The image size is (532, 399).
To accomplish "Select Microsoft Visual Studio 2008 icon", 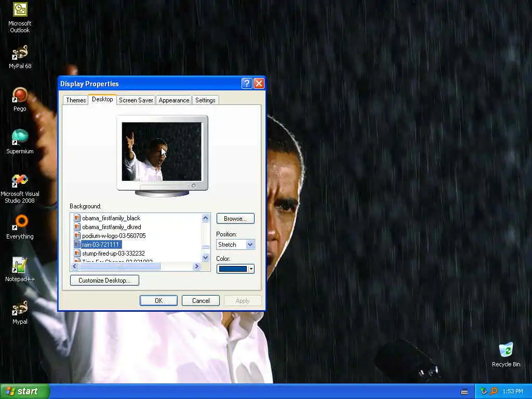I will (x=20, y=188).
